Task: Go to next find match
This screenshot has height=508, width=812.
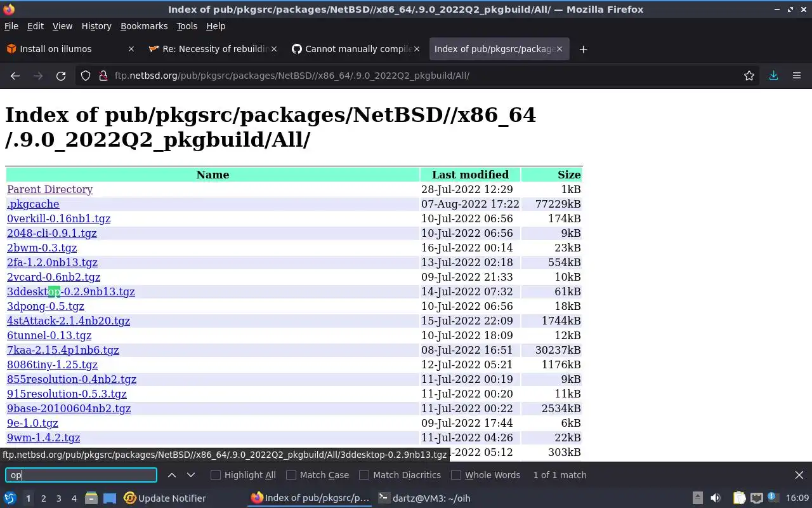Action: tap(190, 475)
